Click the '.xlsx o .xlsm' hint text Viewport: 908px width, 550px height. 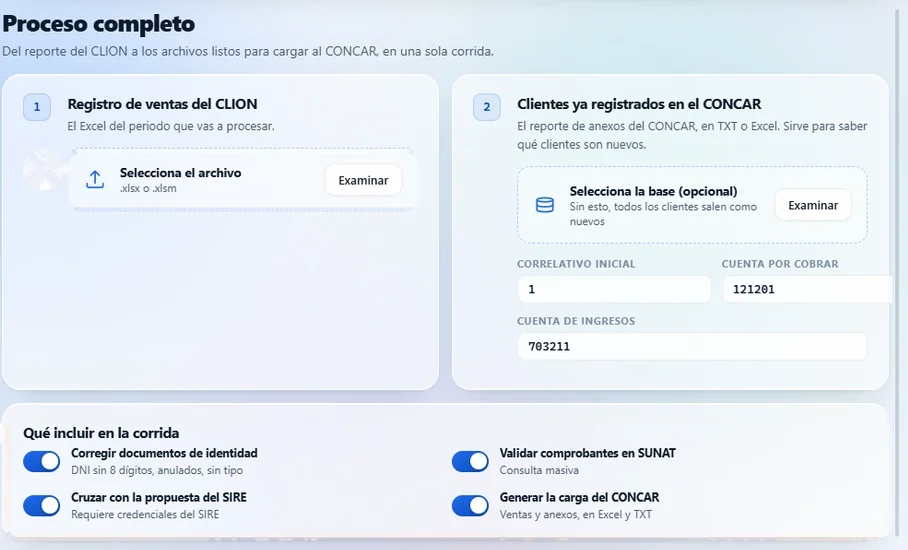click(x=148, y=188)
